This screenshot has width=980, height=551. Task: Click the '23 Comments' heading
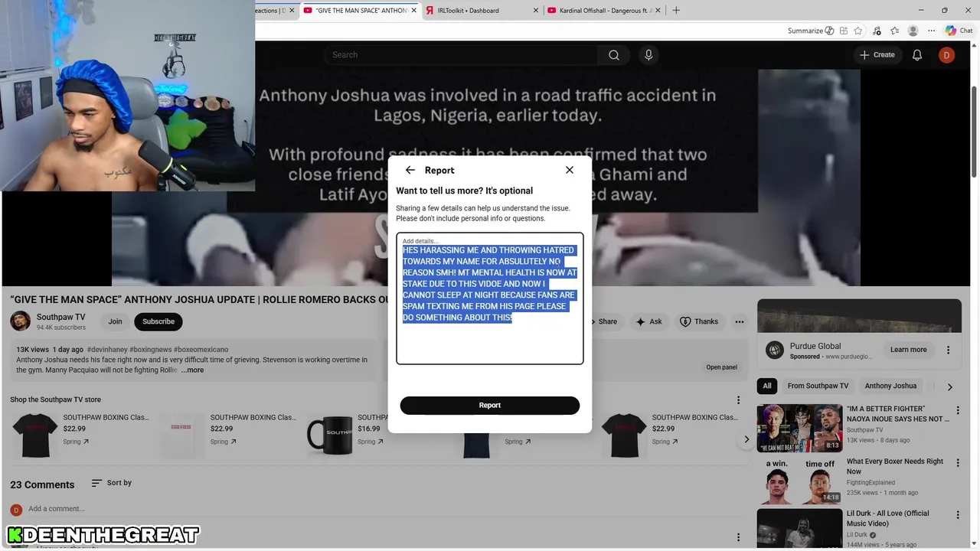pyautogui.click(x=42, y=484)
